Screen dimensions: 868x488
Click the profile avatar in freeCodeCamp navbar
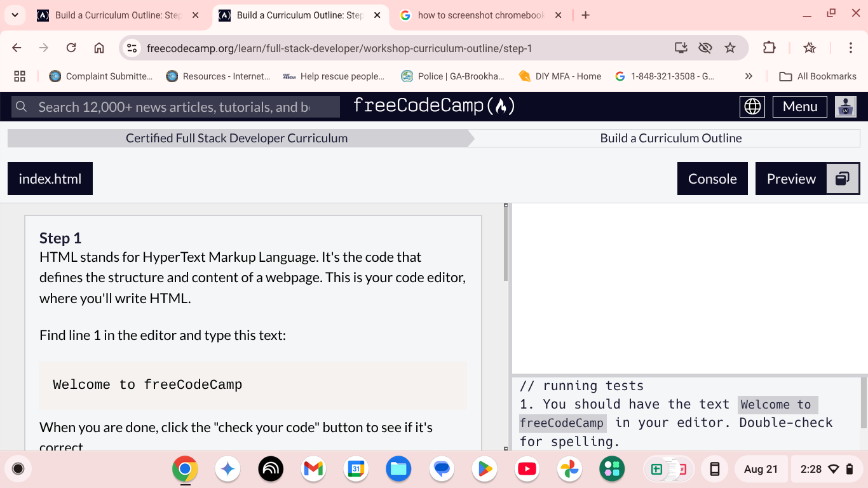pyautogui.click(x=846, y=106)
